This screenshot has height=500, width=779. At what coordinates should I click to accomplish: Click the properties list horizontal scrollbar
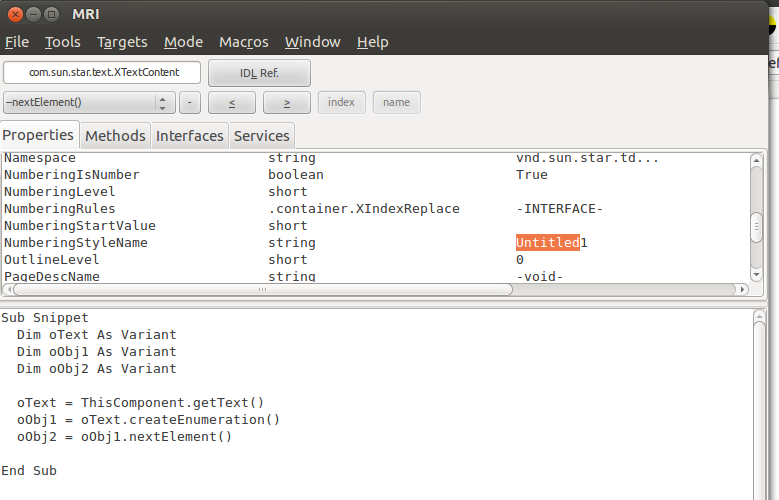pyautogui.click(x=258, y=289)
